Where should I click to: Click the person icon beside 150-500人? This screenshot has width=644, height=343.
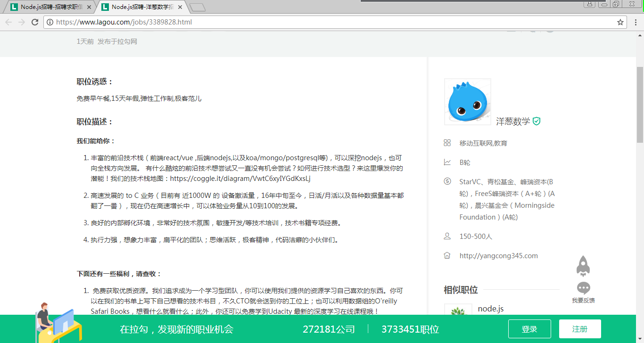[x=447, y=236]
